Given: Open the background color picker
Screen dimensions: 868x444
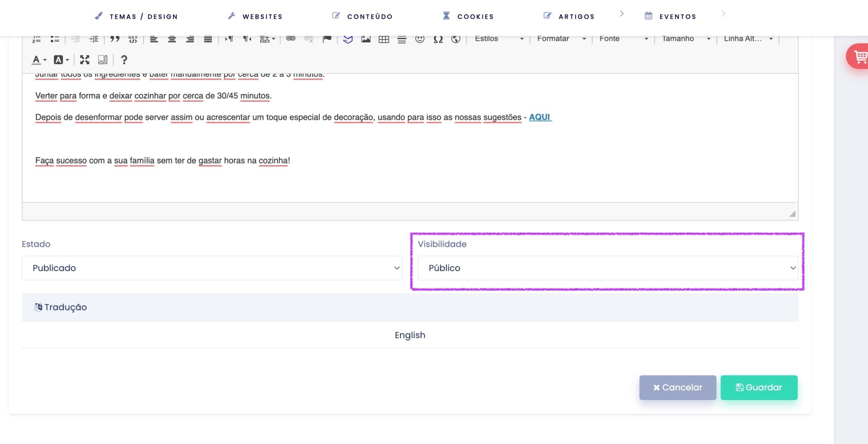Looking at the screenshot, I should tap(61, 60).
